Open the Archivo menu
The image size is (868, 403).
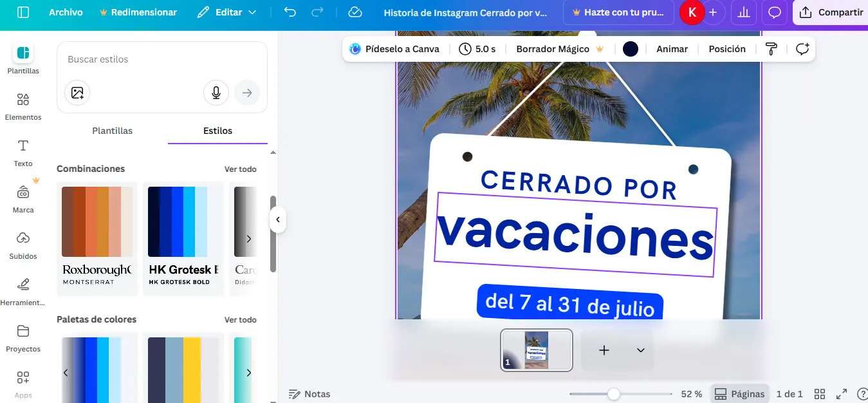click(x=67, y=12)
